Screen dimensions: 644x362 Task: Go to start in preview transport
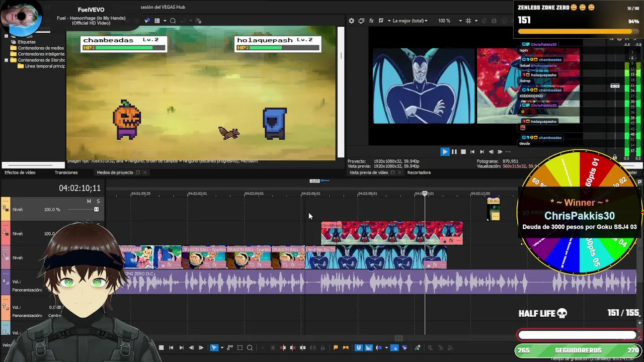(472, 151)
